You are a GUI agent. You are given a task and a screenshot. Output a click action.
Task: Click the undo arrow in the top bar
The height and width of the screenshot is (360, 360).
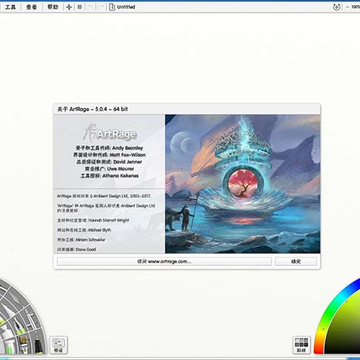[x=90, y=7]
